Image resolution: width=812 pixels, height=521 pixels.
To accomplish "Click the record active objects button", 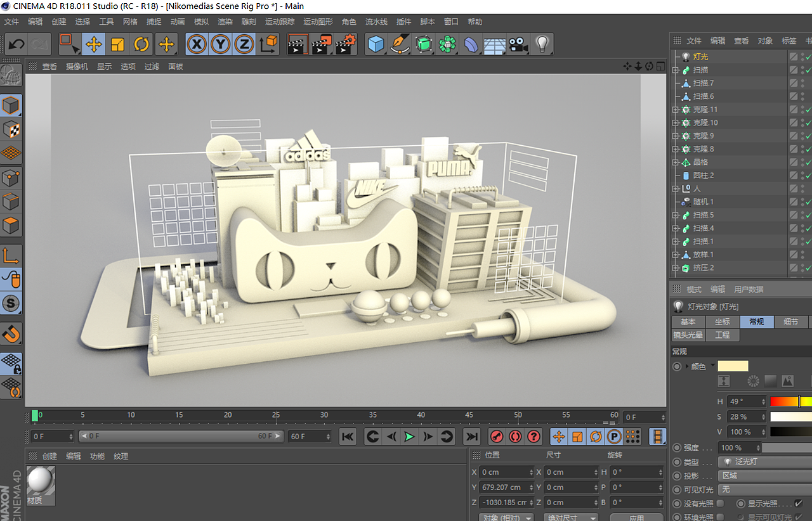I will tap(497, 436).
